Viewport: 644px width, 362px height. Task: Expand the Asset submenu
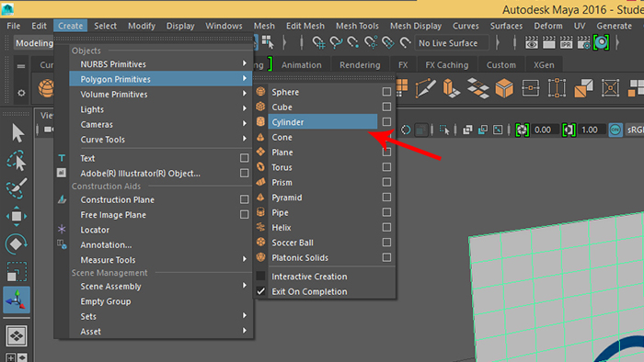click(160, 332)
